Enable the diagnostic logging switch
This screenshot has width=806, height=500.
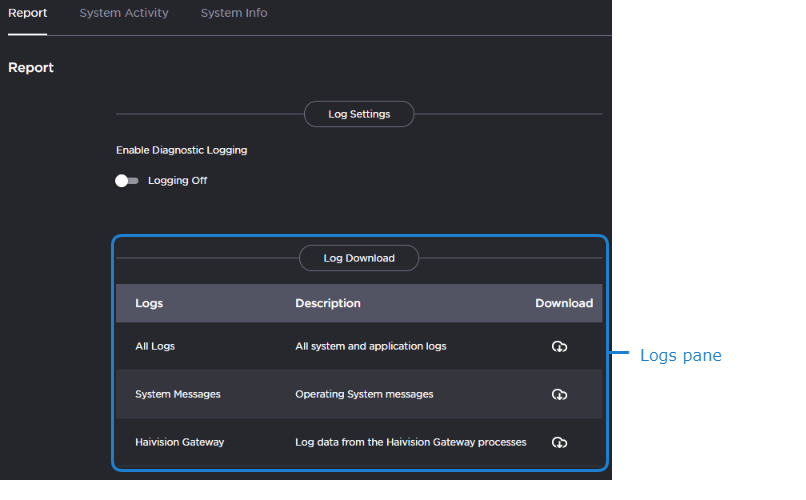click(x=127, y=181)
